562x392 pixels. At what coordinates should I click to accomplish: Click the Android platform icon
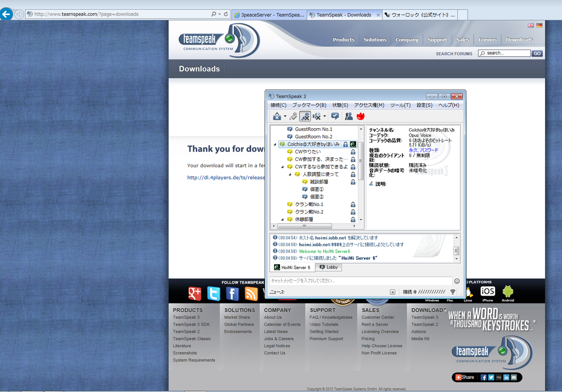[508, 291]
